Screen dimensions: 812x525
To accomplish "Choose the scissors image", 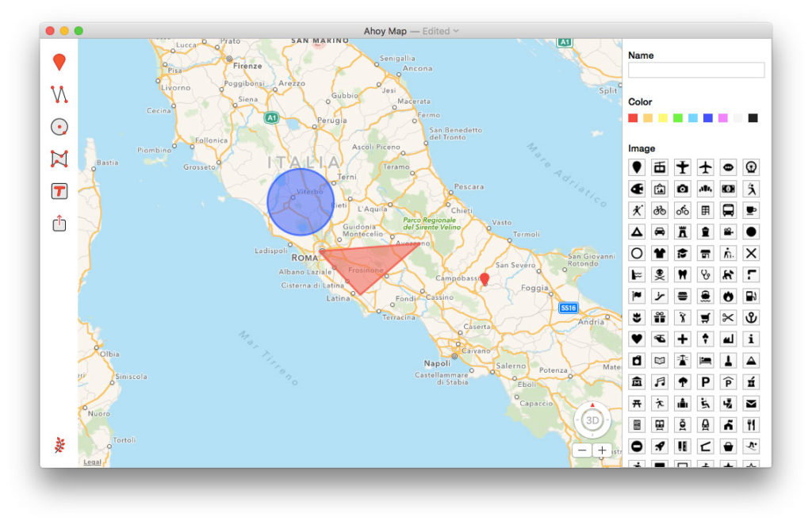I will pyautogui.click(x=728, y=317).
